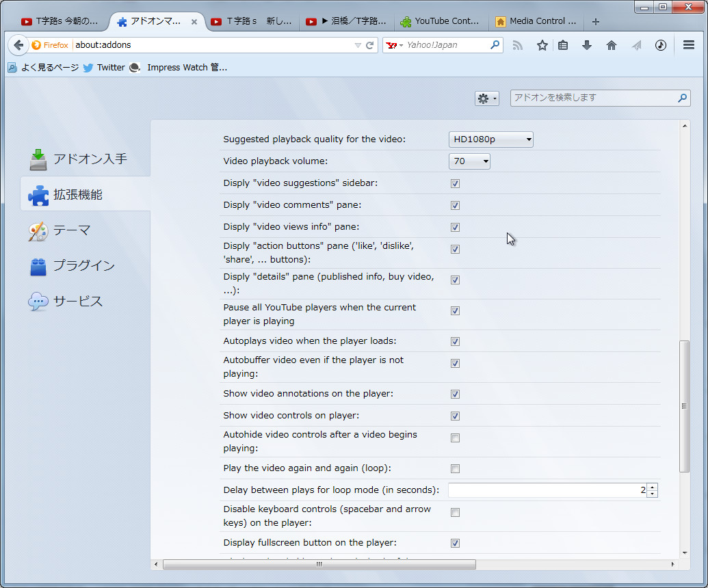Reload the page with the refresh icon

[370, 45]
